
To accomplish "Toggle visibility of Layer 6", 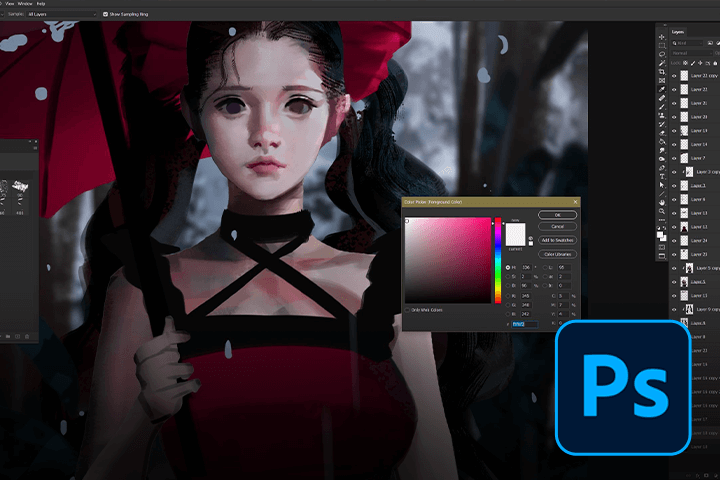I will [674, 200].
